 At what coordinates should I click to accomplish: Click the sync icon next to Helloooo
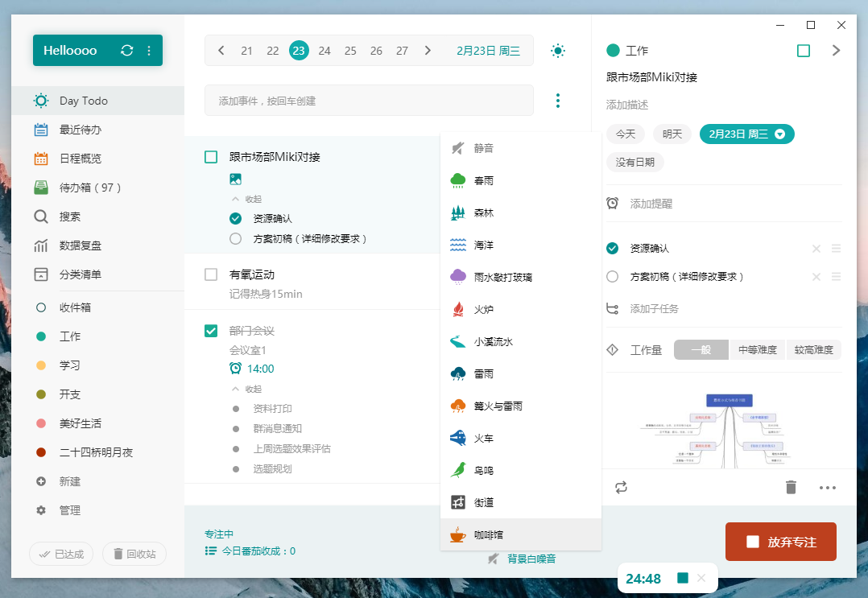click(x=127, y=49)
